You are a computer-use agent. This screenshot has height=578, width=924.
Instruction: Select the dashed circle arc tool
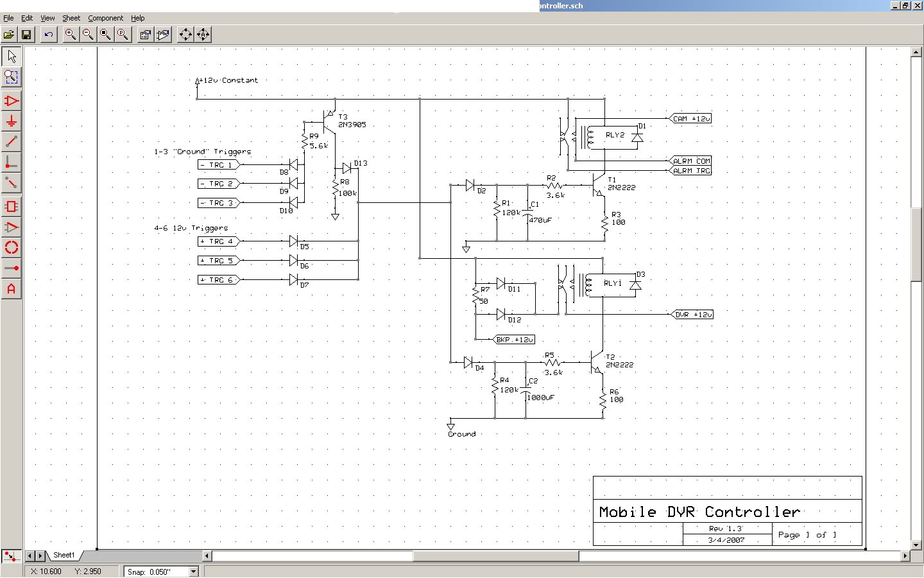11,248
